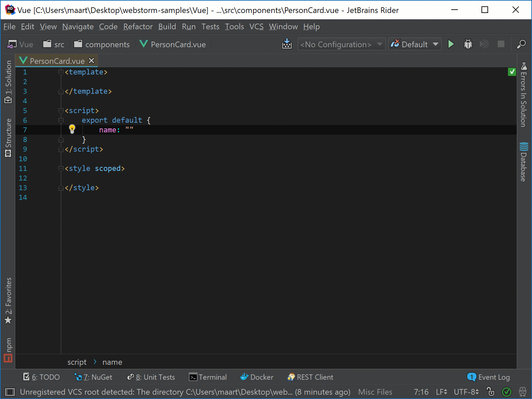Open the REST Client tool window

pos(310,377)
